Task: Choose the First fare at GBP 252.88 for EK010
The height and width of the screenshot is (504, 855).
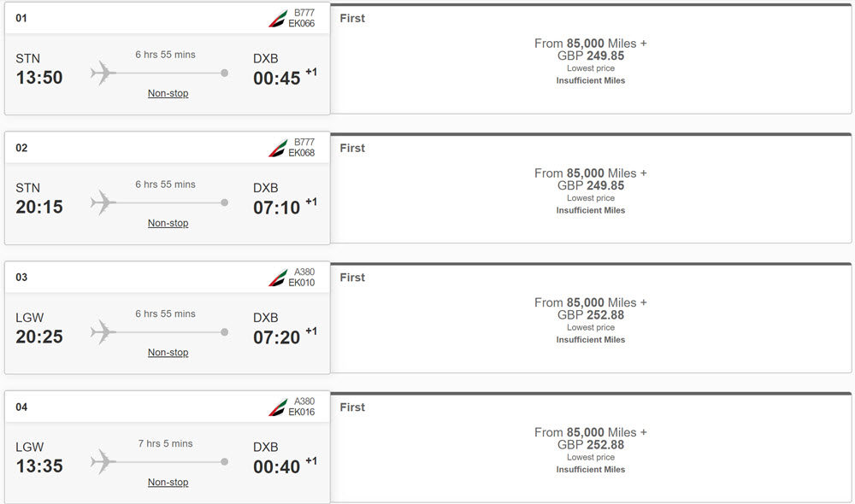Action: tap(591, 318)
